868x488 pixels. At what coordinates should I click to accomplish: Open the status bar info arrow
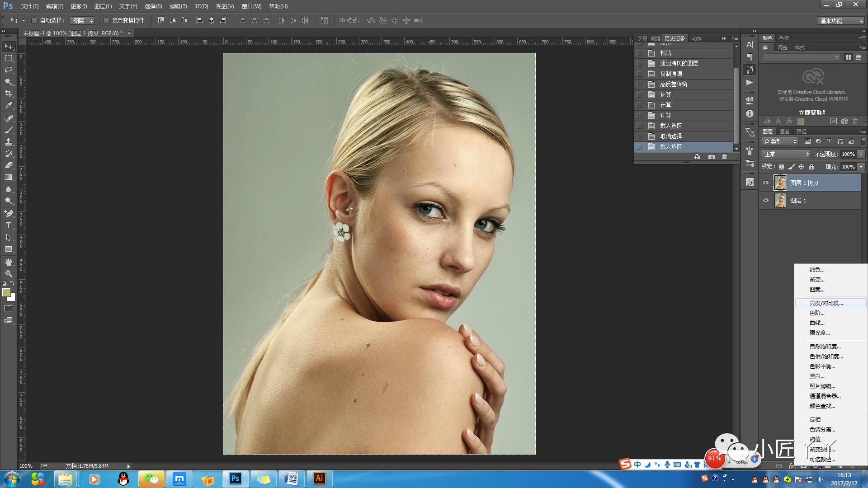tap(128, 466)
